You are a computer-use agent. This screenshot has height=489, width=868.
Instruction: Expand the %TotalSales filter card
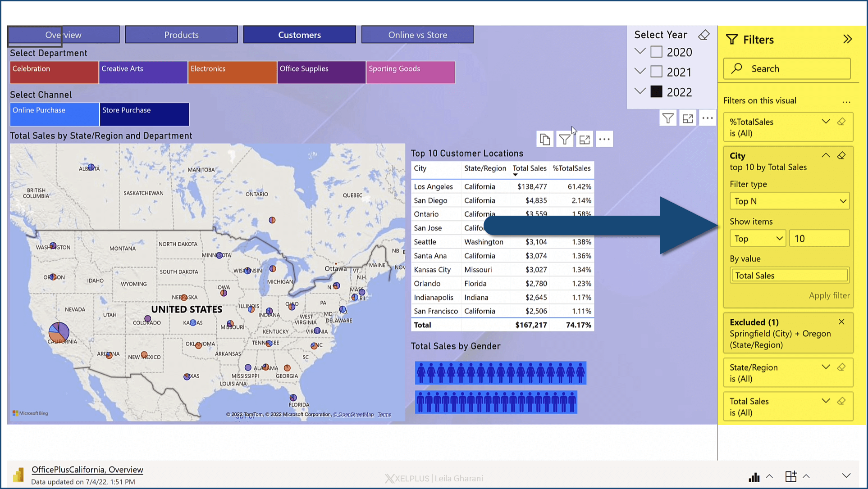(826, 122)
